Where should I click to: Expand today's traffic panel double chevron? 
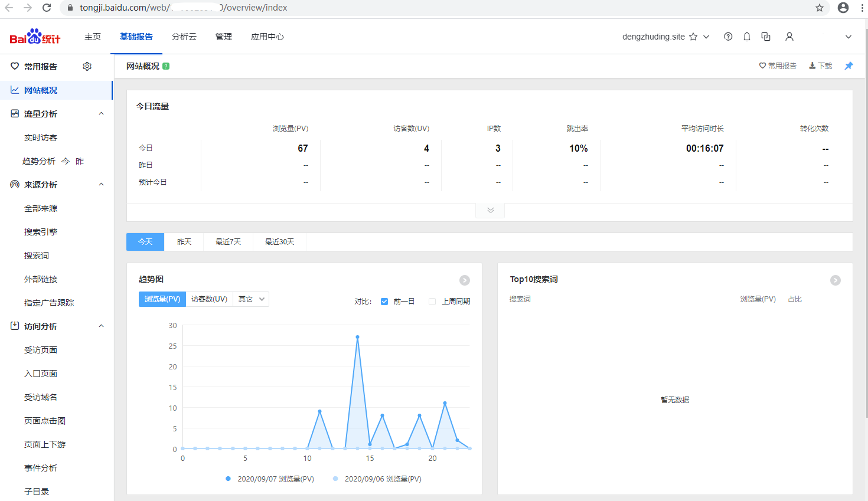[490, 210]
